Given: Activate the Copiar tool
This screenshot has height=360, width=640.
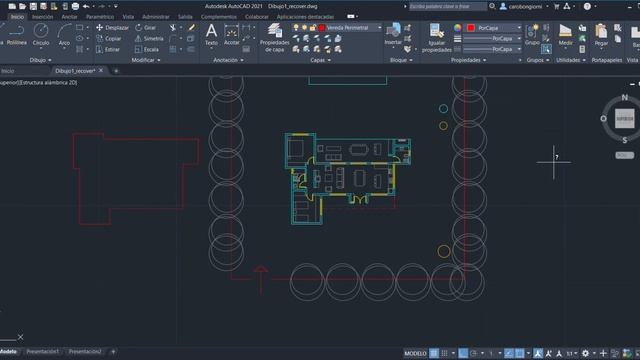Looking at the screenshot, I should [x=109, y=38].
